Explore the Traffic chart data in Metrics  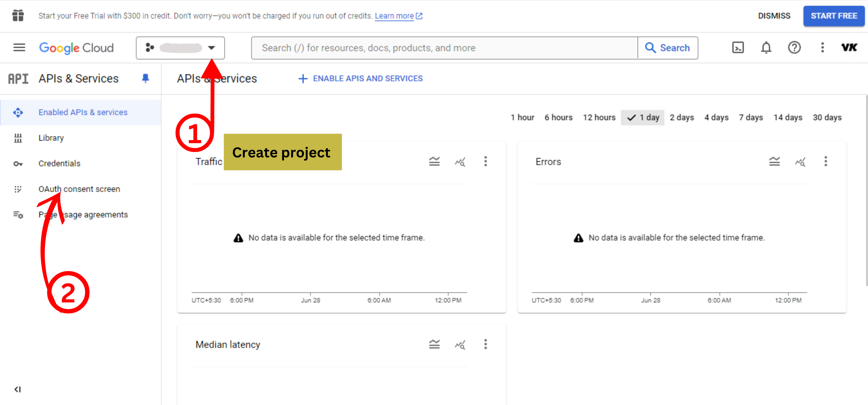pos(460,162)
